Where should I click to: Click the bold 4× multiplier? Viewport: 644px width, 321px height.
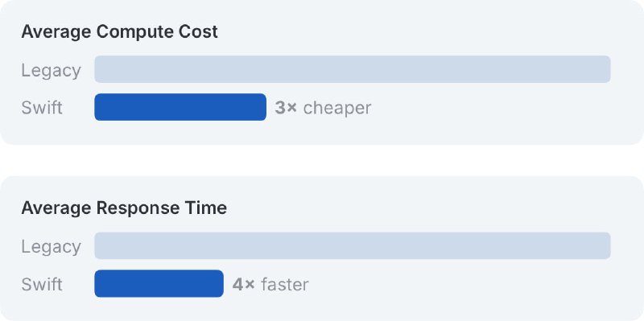coord(244,285)
